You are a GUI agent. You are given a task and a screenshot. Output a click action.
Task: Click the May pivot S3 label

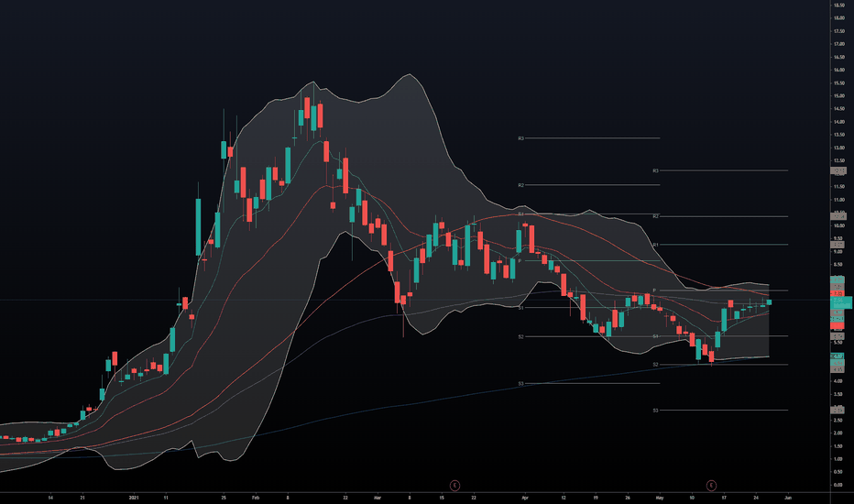tap(656, 411)
